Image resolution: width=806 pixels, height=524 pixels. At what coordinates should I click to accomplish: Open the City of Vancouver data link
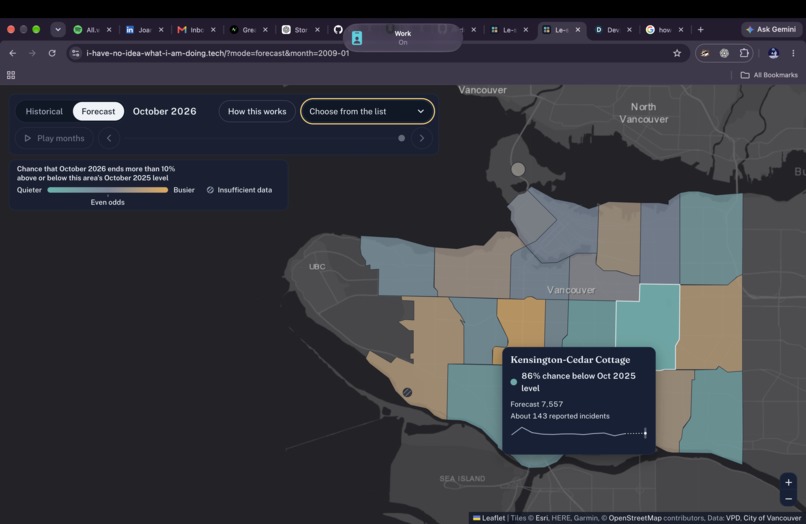click(x=772, y=518)
